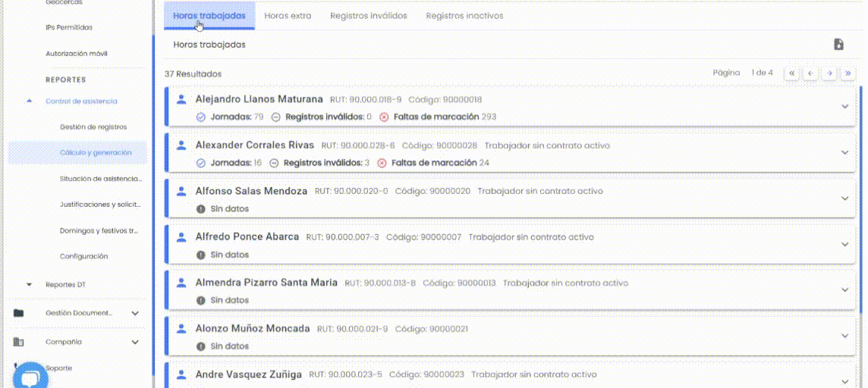Expand Alonzo Muñoz Moncada row details
868x388 pixels.
coord(844,336)
